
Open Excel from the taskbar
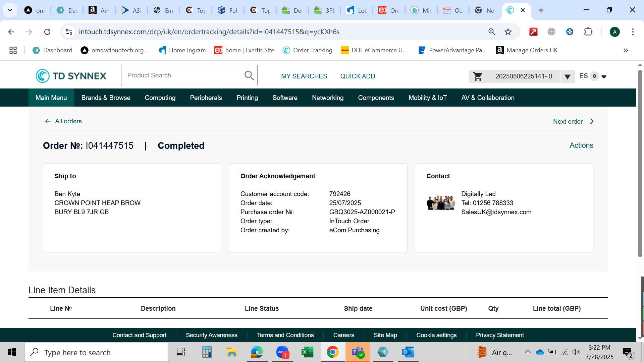307,352
